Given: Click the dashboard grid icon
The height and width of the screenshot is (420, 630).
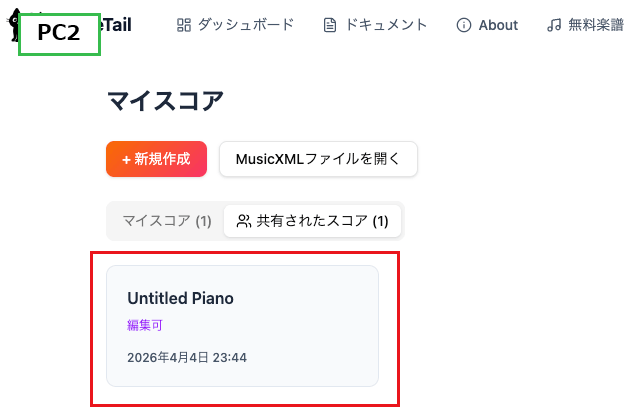Looking at the screenshot, I should tap(184, 25).
